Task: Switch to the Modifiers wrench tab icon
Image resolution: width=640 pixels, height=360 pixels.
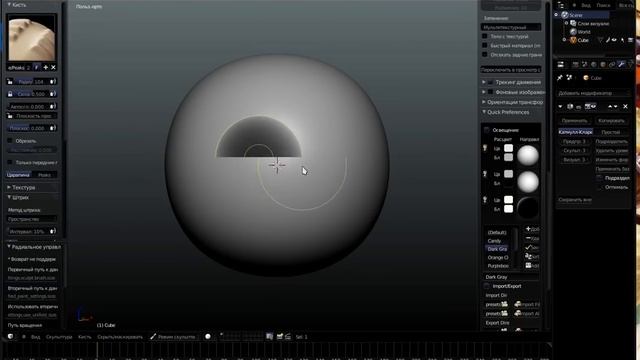Action: coord(621,64)
